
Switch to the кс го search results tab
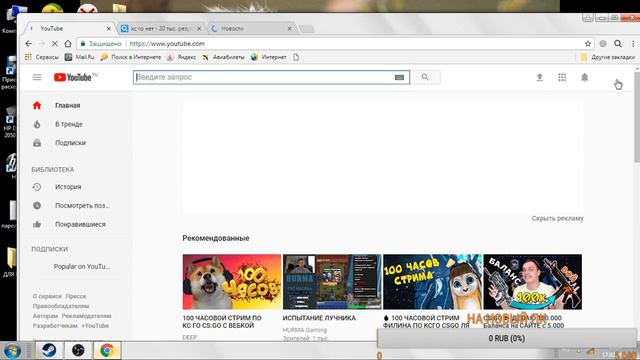(160, 29)
